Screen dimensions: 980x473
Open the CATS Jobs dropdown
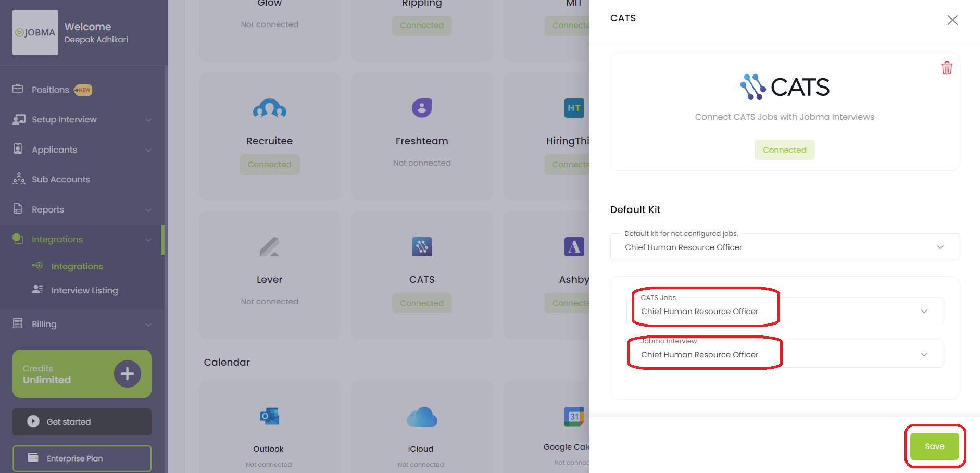(x=784, y=311)
